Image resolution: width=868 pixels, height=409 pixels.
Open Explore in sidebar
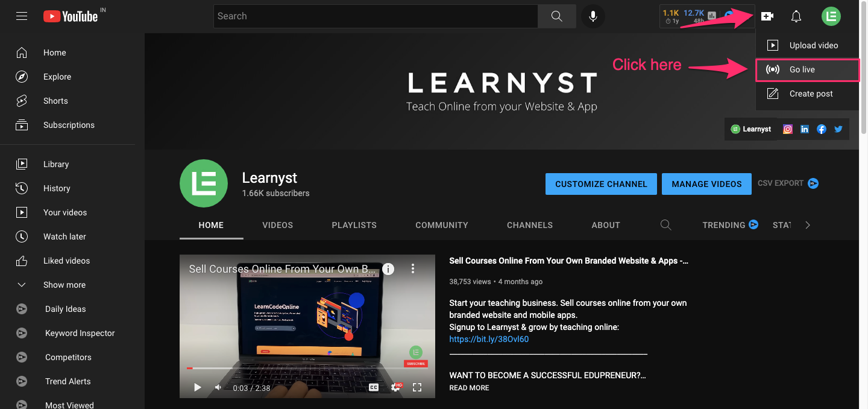click(x=72, y=77)
